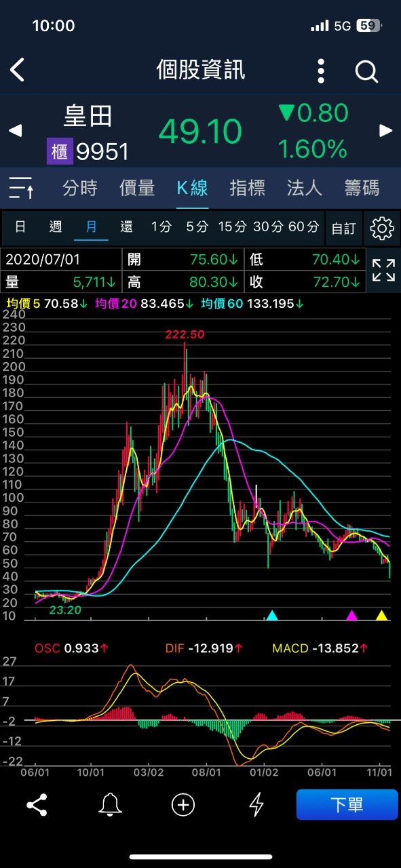Viewport: 401px width, 868px height.
Task: Open price alert bell icon
Action: coord(110,805)
